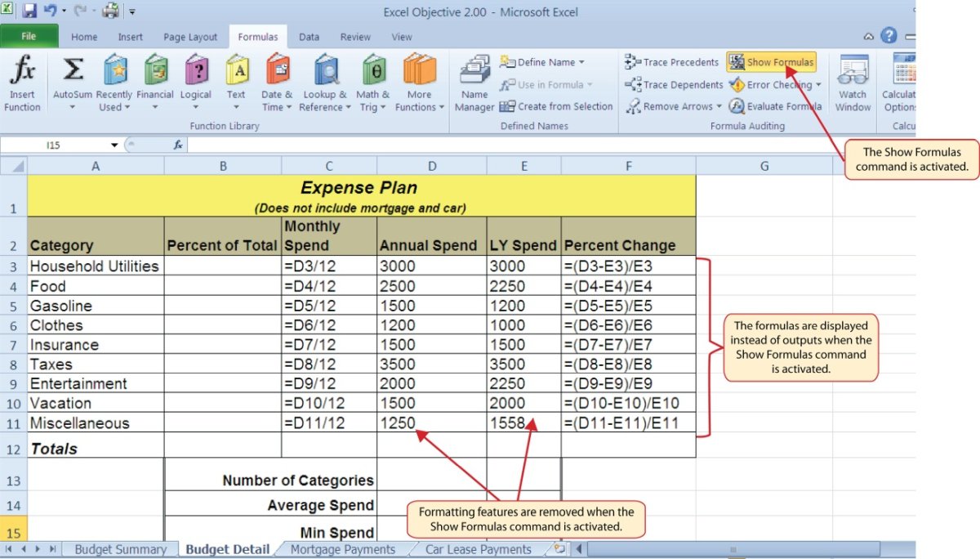Go to last sheet with tab navigation arrow
The image size is (980, 559).
52,549
